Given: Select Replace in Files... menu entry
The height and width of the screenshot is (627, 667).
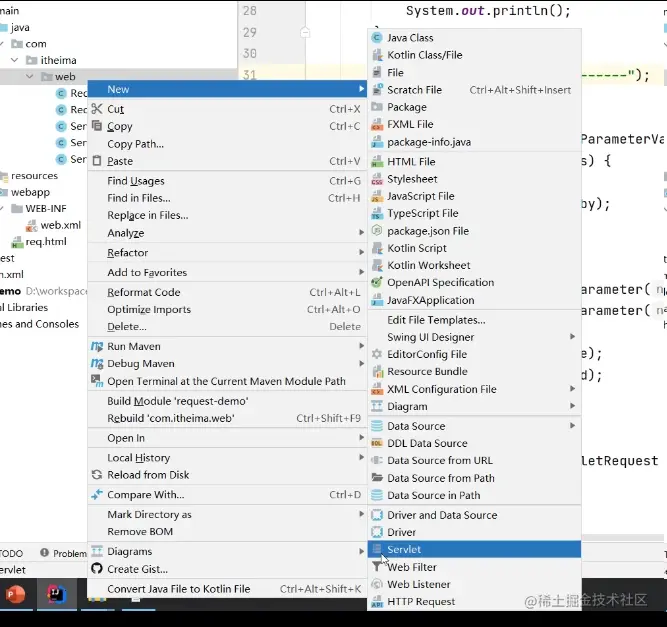Looking at the screenshot, I should click(x=227, y=215).
